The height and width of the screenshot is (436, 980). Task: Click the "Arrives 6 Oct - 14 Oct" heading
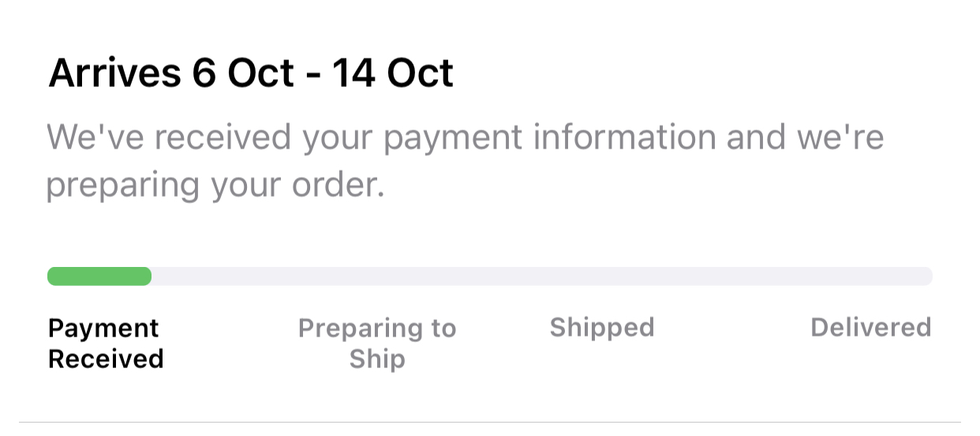[251, 74]
